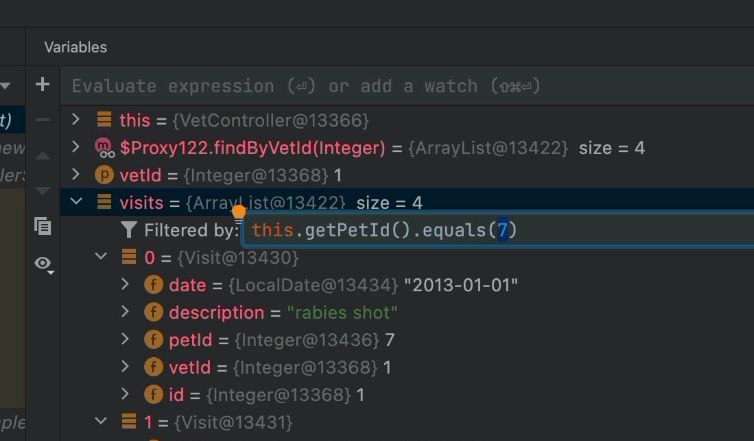Toggle the eye icon for watch view settings
The height and width of the screenshot is (441, 754).
pos(42,263)
